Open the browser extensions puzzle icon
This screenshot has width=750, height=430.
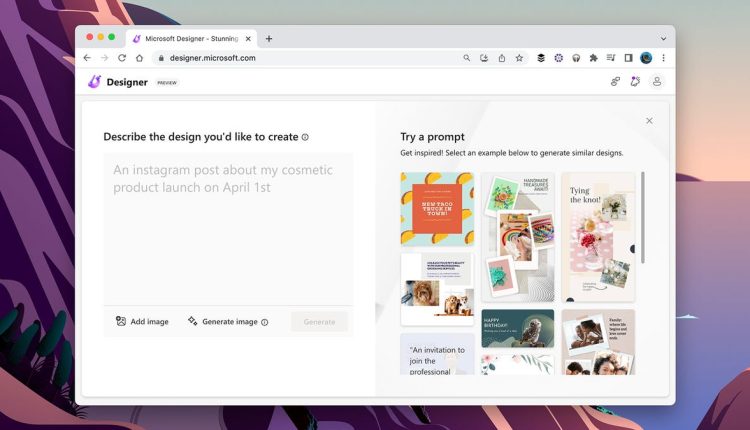click(x=593, y=58)
